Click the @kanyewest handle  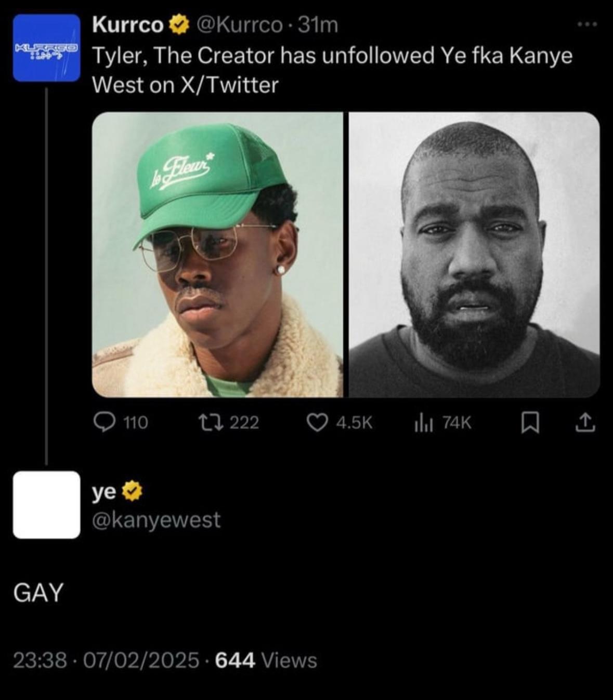coord(156,519)
